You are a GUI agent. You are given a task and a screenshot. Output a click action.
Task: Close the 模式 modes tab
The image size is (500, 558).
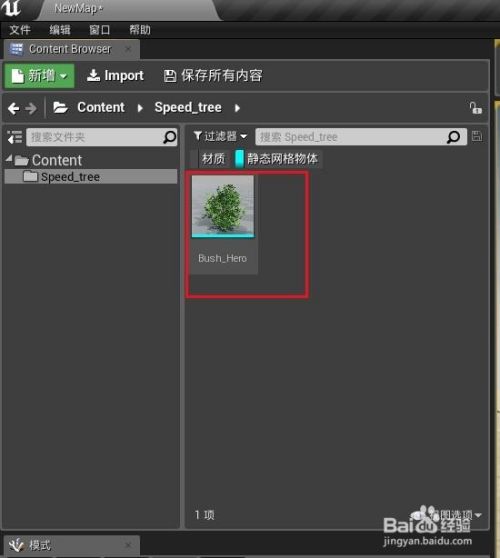128,545
